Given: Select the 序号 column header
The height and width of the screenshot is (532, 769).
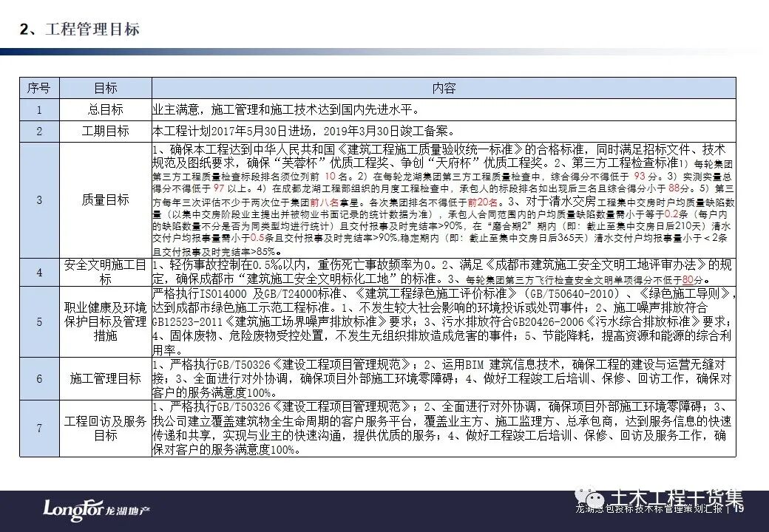Looking at the screenshot, I should pos(38,87).
